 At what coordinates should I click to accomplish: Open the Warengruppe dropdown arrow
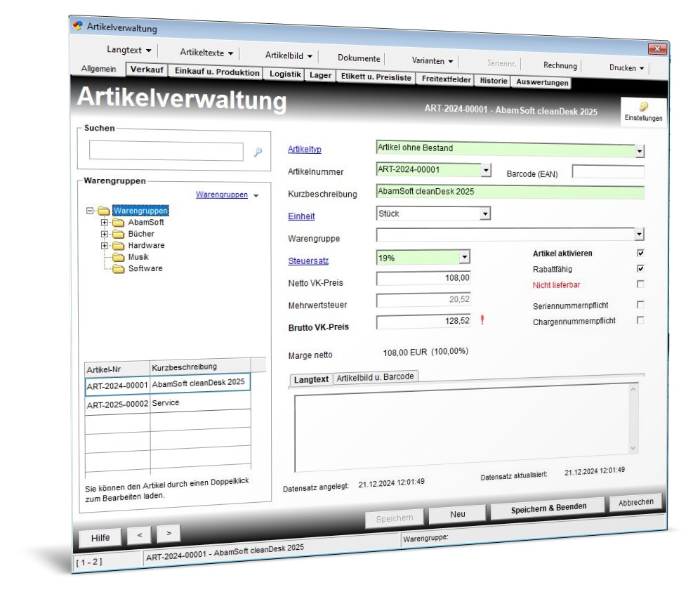(640, 233)
